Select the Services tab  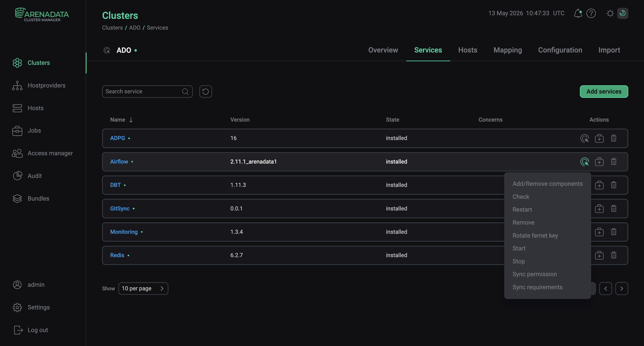point(428,50)
